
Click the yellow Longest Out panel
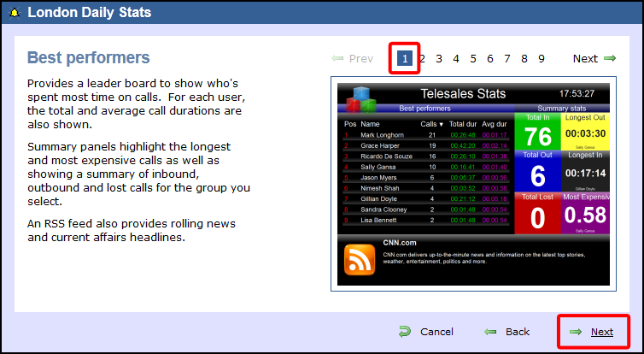coord(587,131)
